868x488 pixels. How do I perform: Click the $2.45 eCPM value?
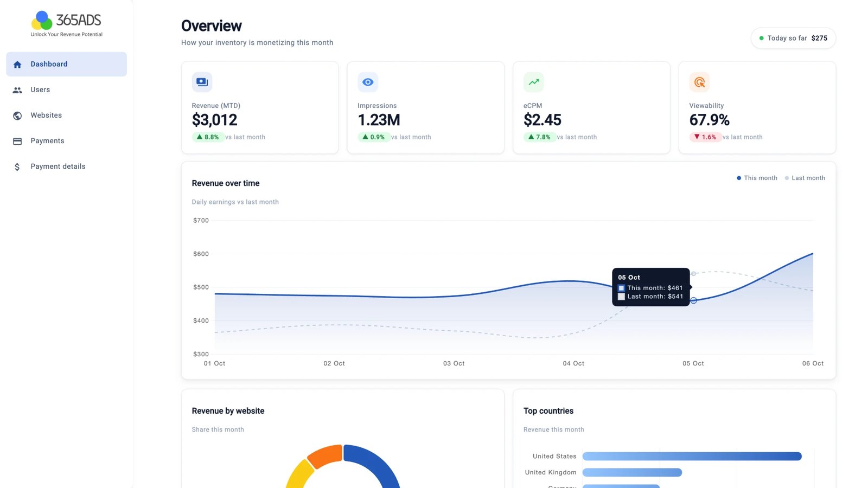[542, 120]
